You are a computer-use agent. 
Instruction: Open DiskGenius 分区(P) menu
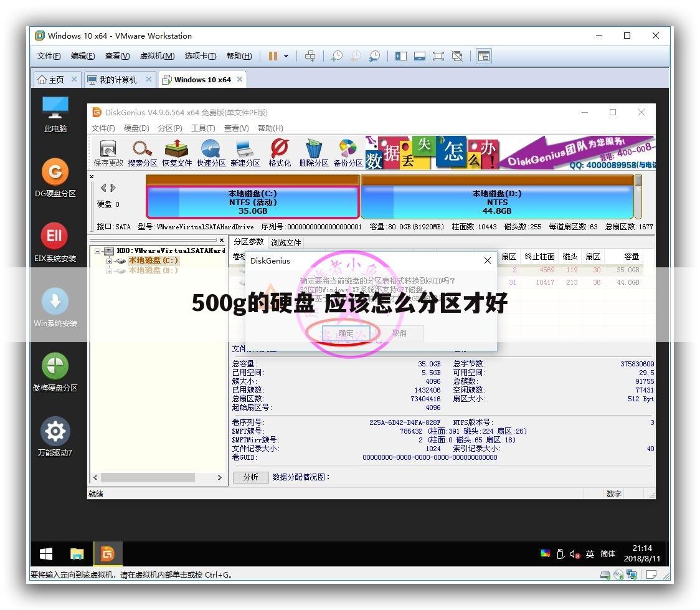(170, 128)
